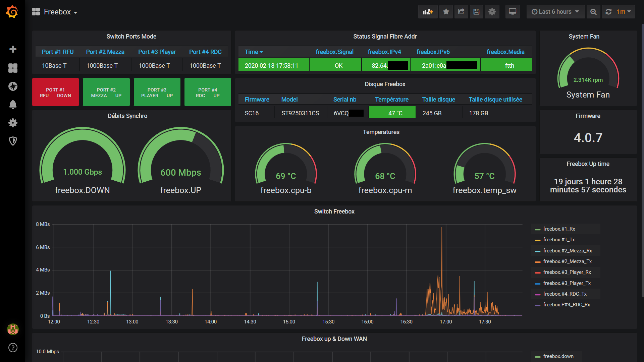Open the Dashboards grid icon in sidebar
Viewport: 644px width, 362px height.
13,68
